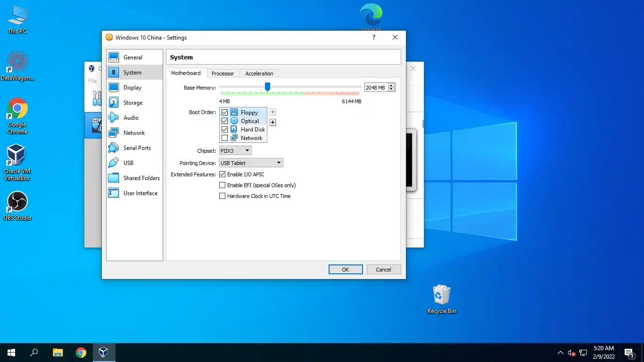Move boot device up with arrow button
This screenshot has height=362, width=644.
click(x=272, y=112)
